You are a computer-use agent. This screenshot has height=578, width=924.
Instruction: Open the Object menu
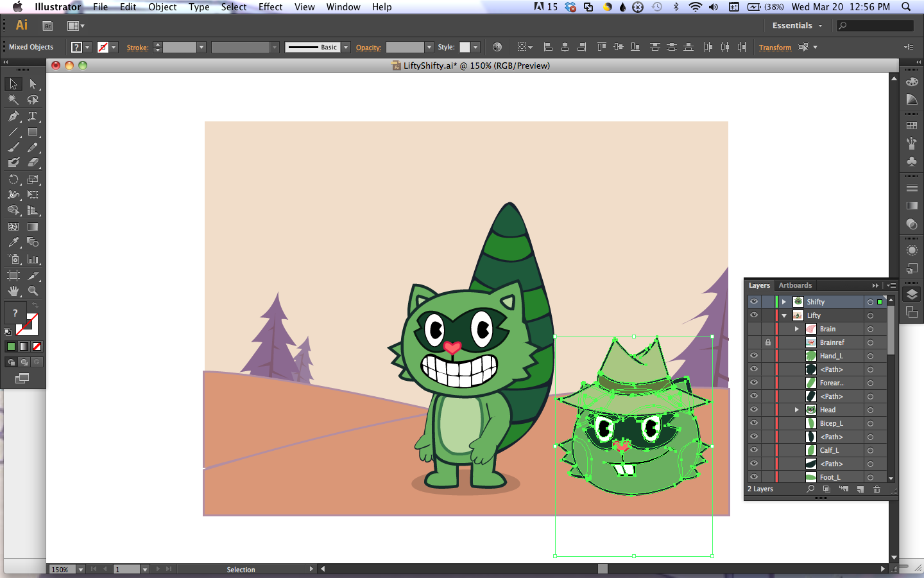(x=162, y=7)
